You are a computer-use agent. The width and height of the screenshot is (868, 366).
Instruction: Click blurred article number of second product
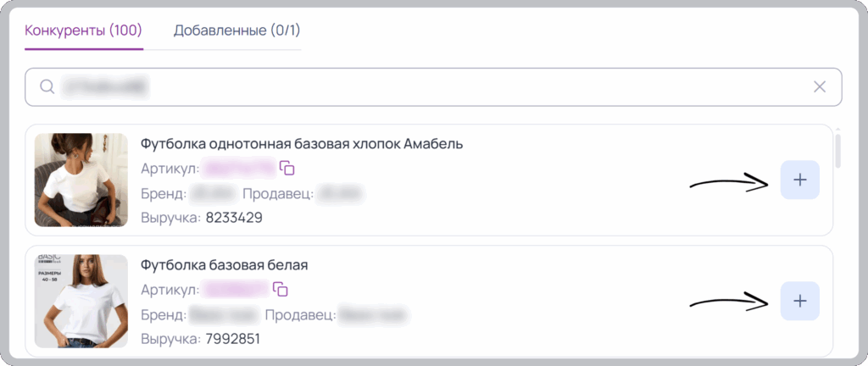pos(236,289)
